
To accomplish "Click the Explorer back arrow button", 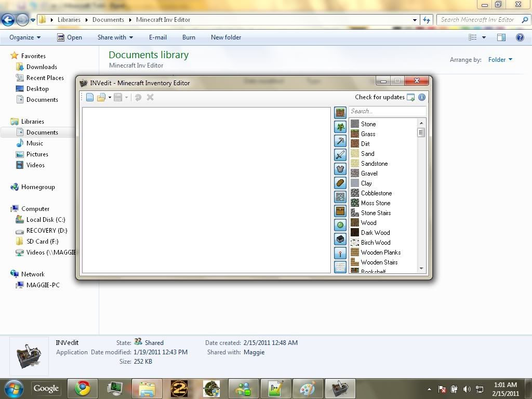I will pos(8,20).
